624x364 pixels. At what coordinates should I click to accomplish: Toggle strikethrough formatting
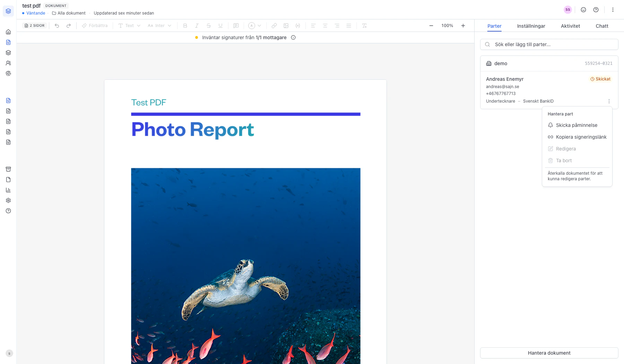click(x=209, y=26)
